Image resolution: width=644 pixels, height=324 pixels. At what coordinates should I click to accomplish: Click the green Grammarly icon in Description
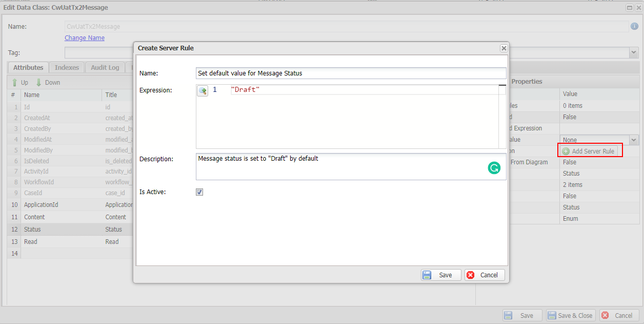tap(494, 168)
